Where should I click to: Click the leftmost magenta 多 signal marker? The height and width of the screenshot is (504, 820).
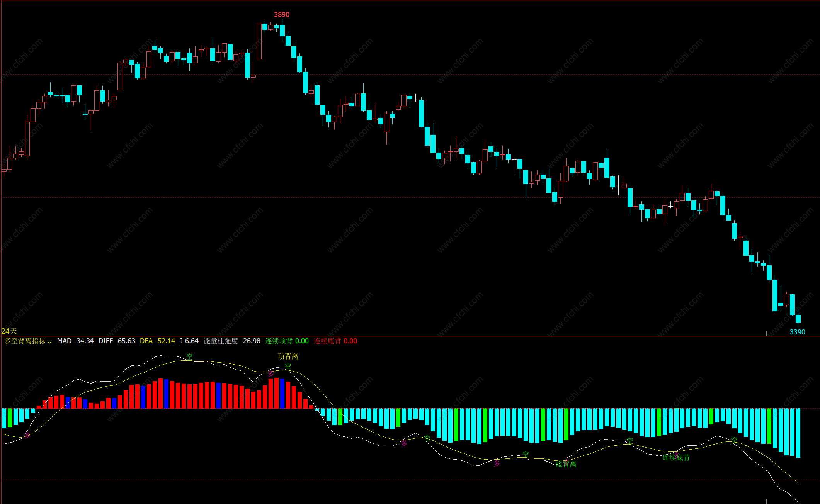(x=27, y=435)
